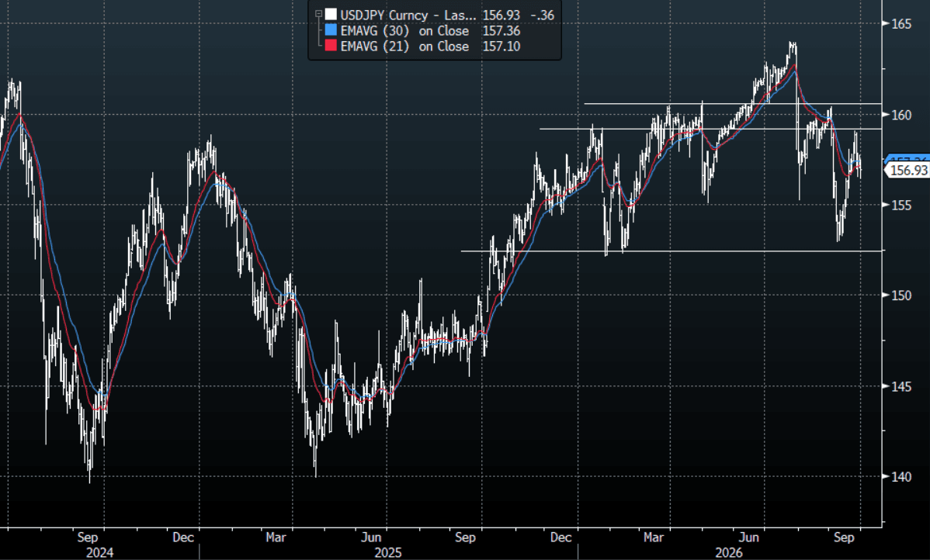The height and width of the screenshot is (560, 930).
Task: Click the 150 price axis label
Action: click(x=901, y=295)
